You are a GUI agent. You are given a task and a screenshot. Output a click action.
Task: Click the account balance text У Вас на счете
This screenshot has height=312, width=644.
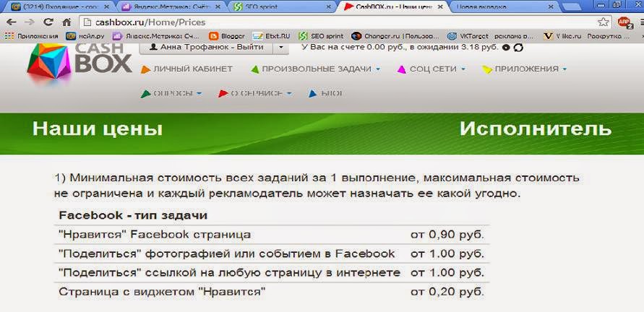click(x=400, y=47)
